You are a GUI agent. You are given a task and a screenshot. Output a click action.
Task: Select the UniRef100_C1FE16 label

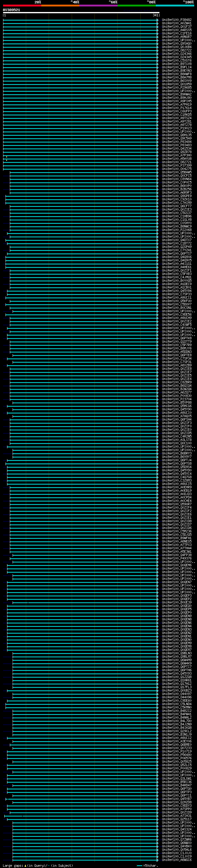[x=177, y=33]
